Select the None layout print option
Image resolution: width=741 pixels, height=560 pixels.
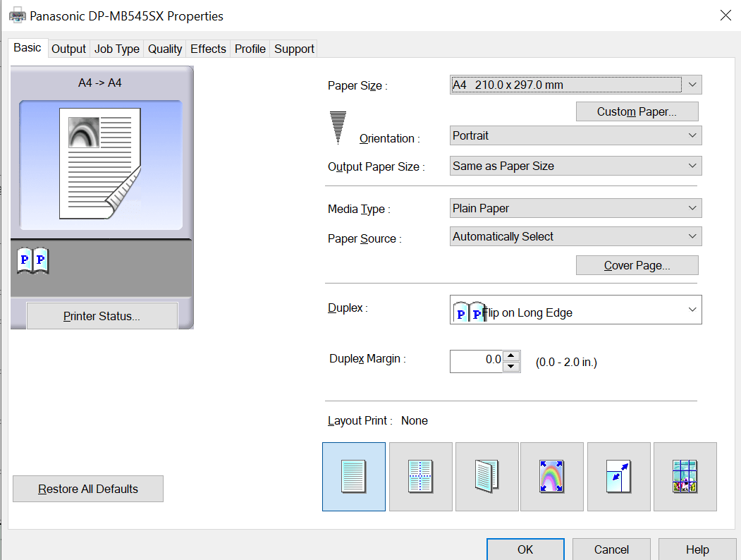point(353,476)
